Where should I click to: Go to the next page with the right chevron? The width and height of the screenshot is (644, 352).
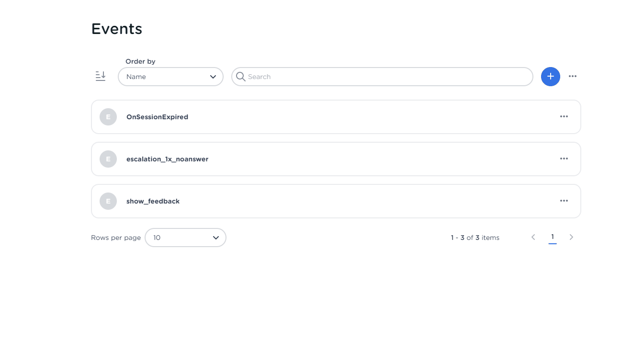[571, 237]
